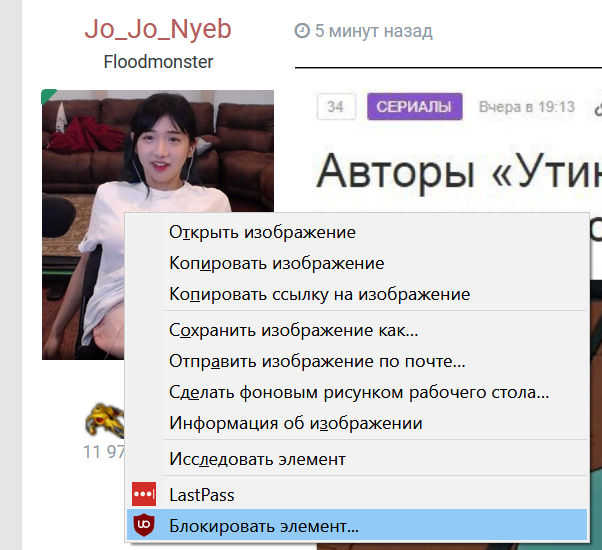This screenshot has height=550, width=602.
Task: Open the article headline 'Авторы «Утин'
Action: coord(459,172)
